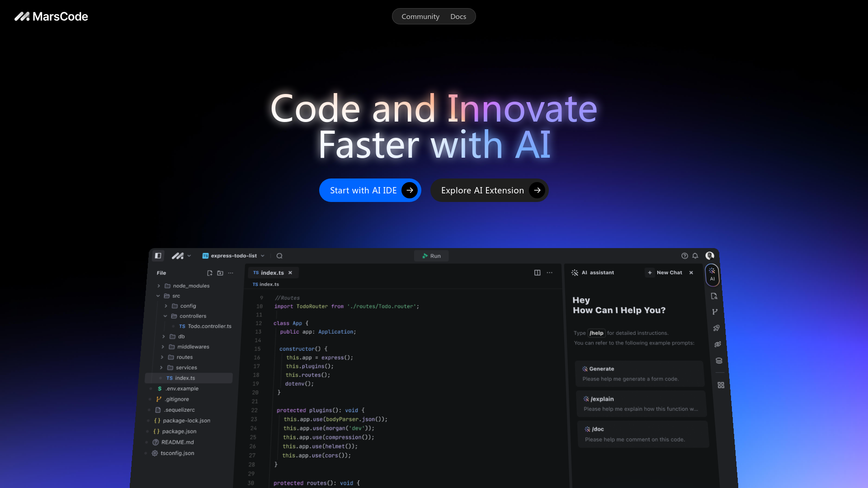Select the /explain example prompt
The width and height of the screenshot is (868, 488).
(x=641, y=404)
